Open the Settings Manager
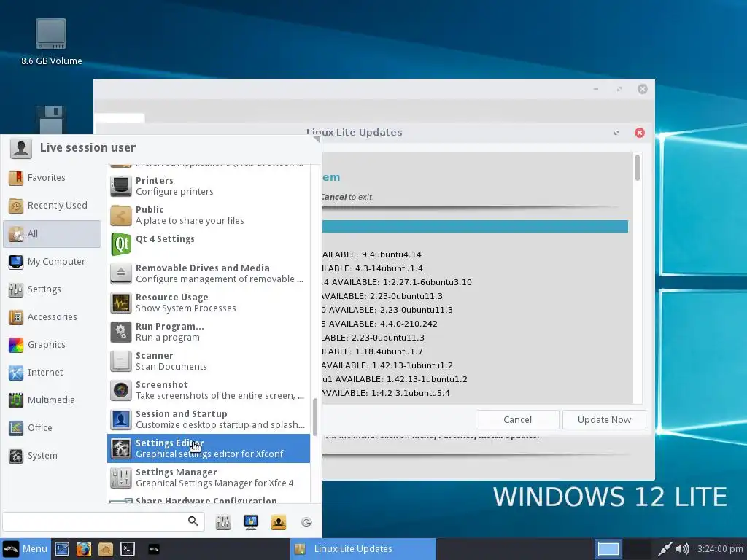 point(209,477)
